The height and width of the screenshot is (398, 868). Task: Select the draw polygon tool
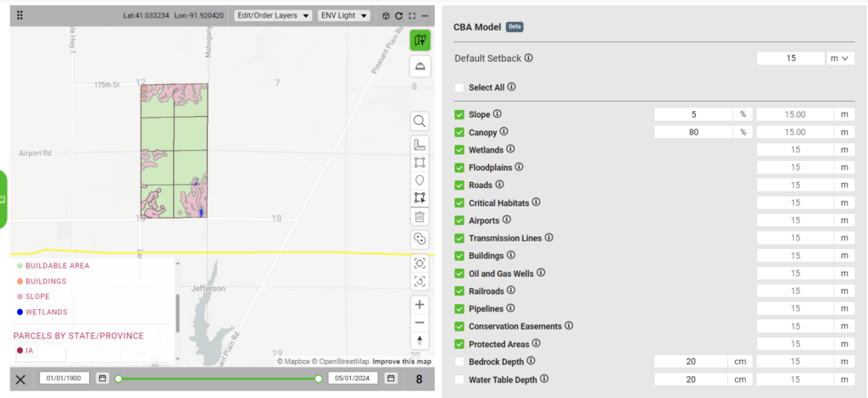(x=420, y=163)
